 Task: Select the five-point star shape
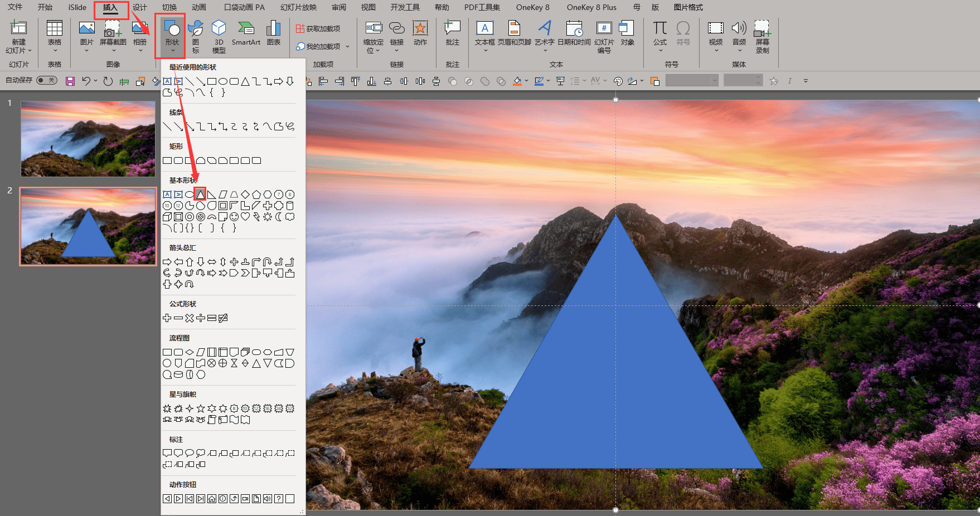(201, 408)
